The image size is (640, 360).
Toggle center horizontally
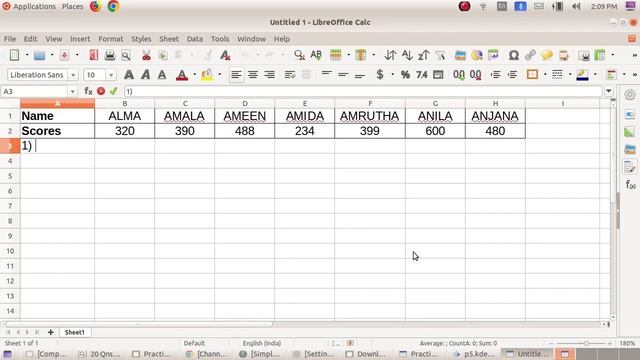[x=253, y=75]
